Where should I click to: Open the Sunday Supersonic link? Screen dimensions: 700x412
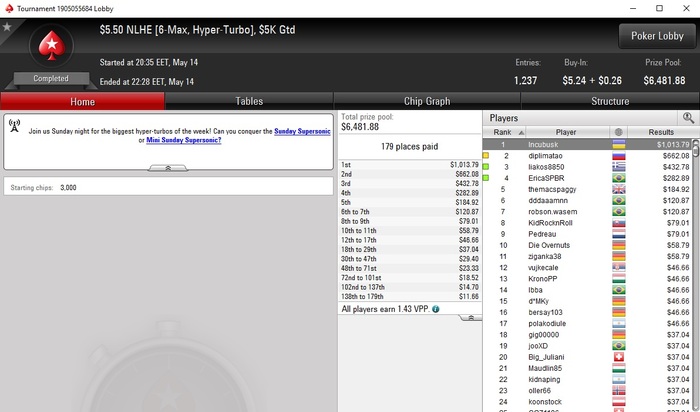(x=302, y=131)
